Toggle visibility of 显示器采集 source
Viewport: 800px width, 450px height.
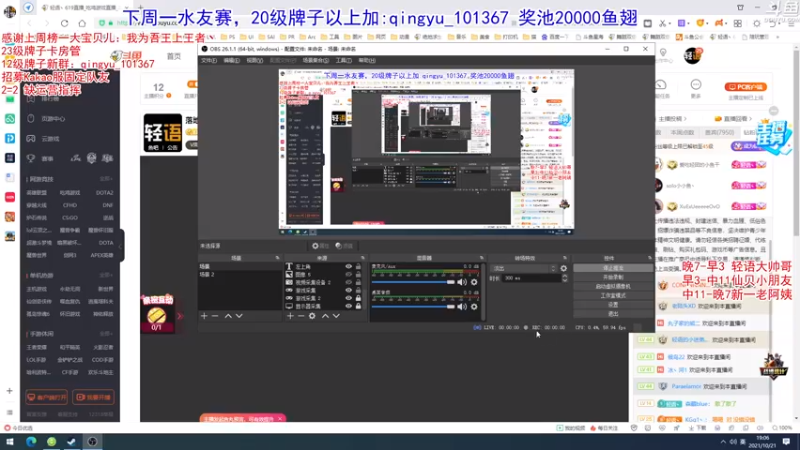click(x=348, y=306)
